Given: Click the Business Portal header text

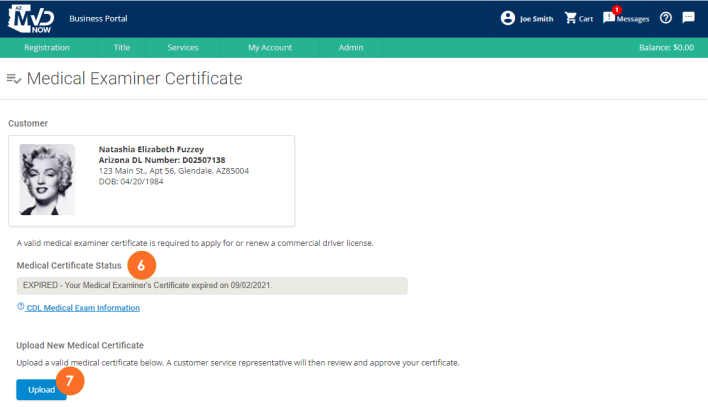Looking at the screenshot, I should pyautogui.click(x=98, y=19).
